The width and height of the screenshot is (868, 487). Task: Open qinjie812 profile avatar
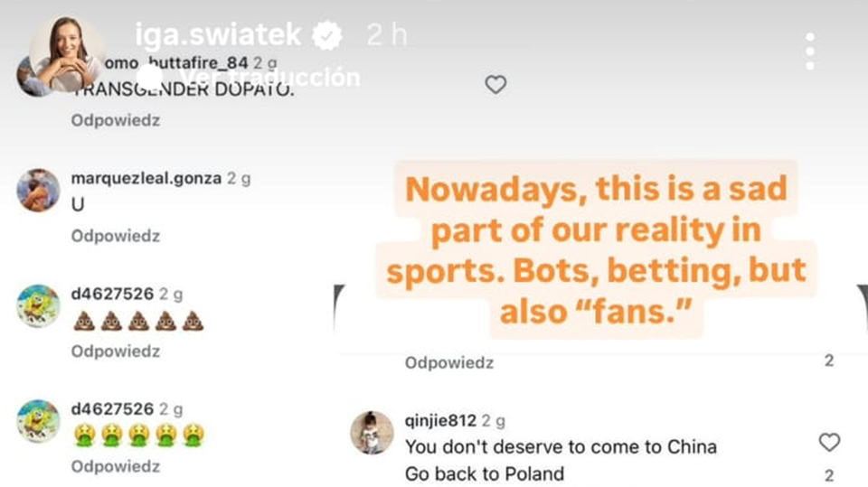[372, 432]
